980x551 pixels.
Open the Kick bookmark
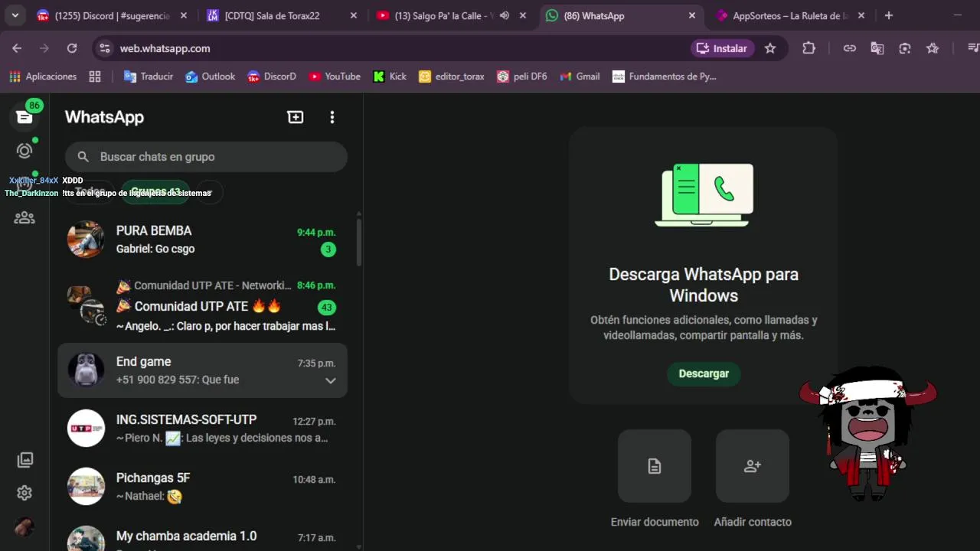(x=390, y=77)
